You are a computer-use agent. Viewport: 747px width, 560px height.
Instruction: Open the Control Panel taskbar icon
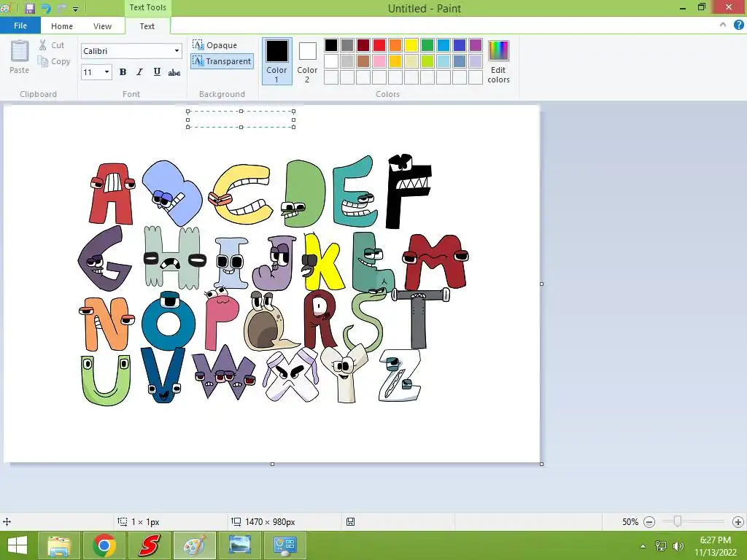point(285,545)
